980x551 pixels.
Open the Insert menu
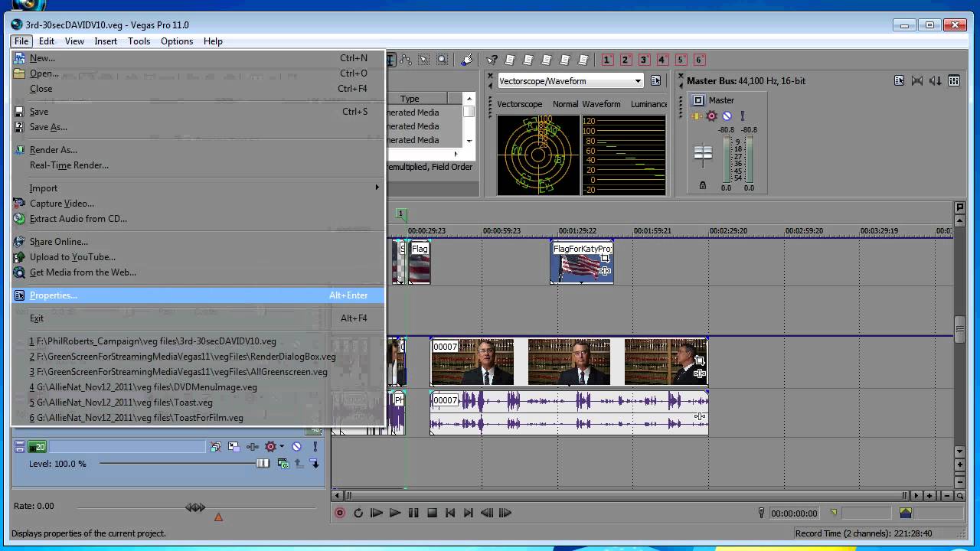(106, 41)
